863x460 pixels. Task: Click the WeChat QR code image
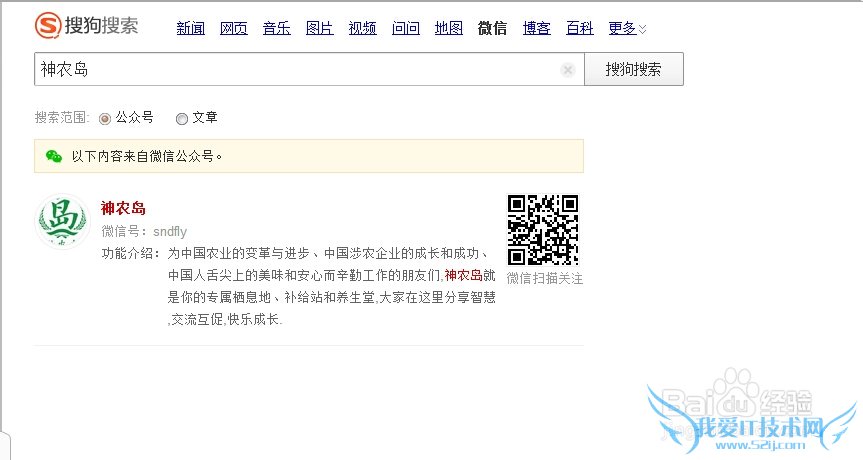tap(543, 229)
